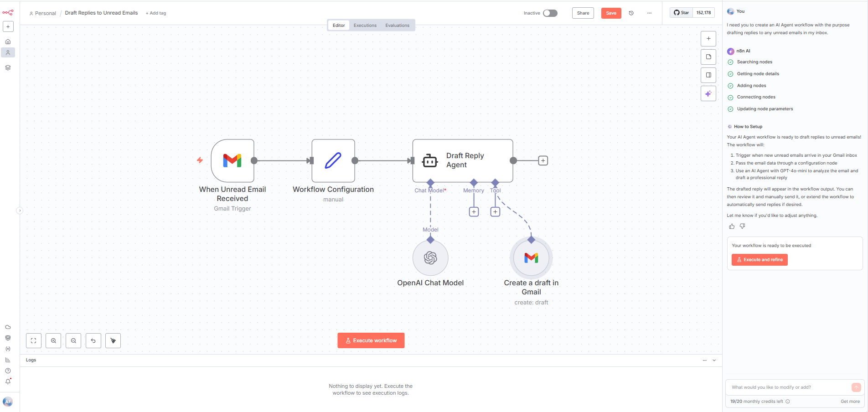The image size is (868, 412).
Task: Give thumbs-down feedback on the AI reply
Action: pos(742,226)
